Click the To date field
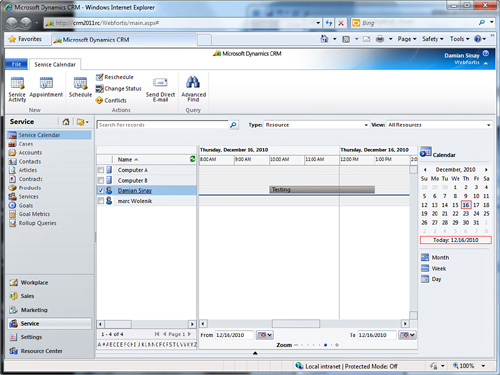Screen dimensions: 500x375 [x=377, y=335]
